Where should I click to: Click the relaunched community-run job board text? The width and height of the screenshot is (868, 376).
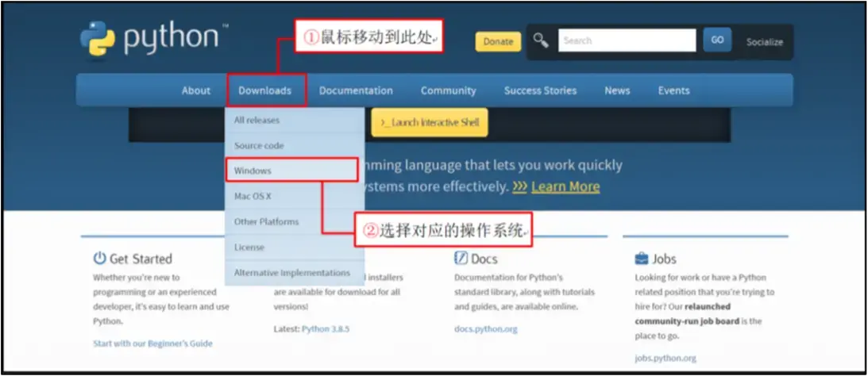pyautogui.click(x=687, y=313)
